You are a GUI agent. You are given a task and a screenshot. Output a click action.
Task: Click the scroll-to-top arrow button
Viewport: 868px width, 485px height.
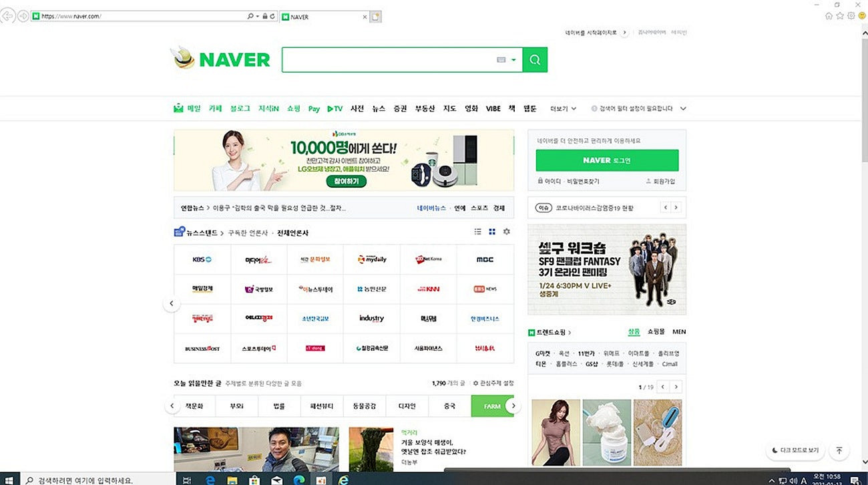tap(839, 451)
